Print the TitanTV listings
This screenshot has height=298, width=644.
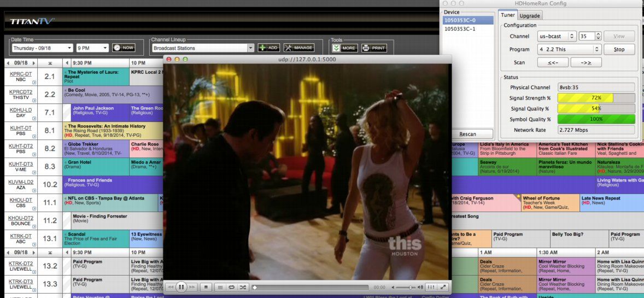[374, 48]
